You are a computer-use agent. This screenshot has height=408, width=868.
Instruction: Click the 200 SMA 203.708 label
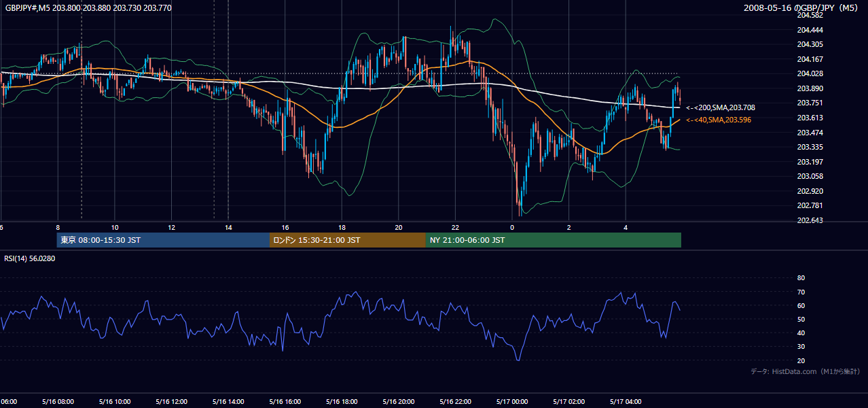[x=721, y=107]
